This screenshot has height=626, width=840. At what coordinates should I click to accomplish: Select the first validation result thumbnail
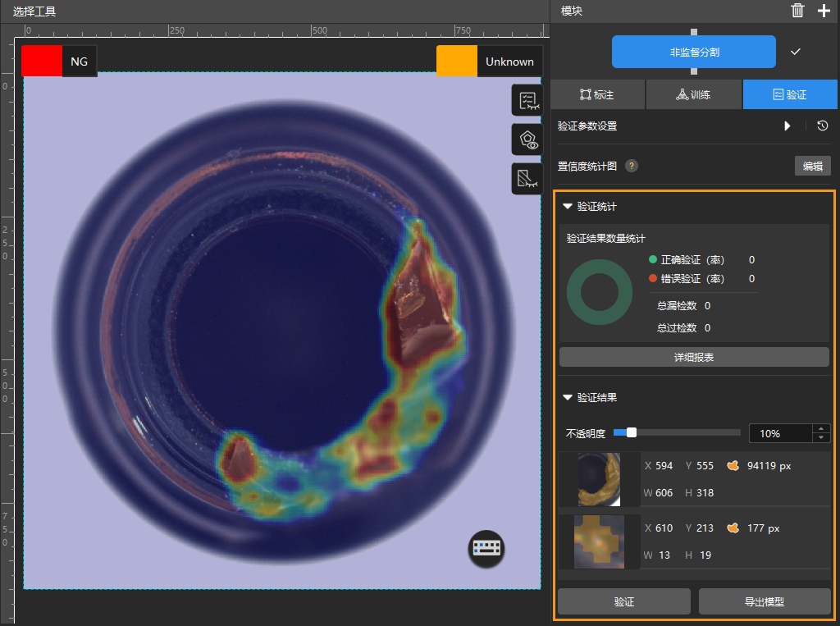click(600, 479)
